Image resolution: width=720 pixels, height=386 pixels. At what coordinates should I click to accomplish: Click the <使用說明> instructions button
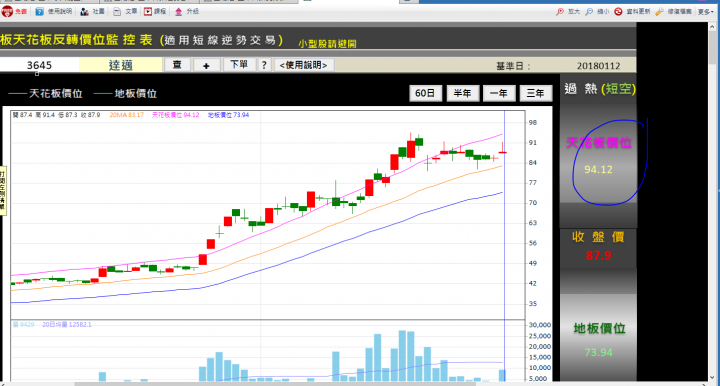click(x=304, y=65)
